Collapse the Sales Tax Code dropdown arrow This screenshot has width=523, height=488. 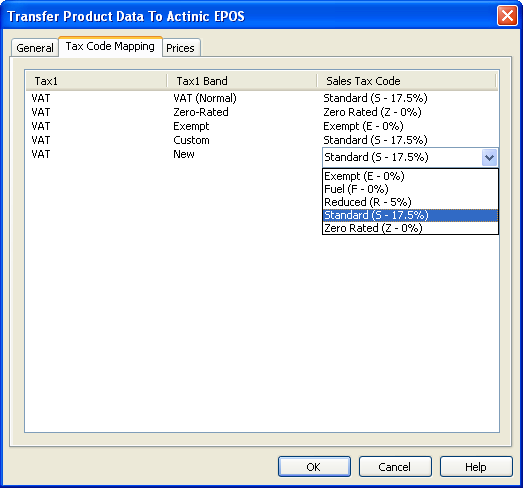(x=489, y=157)
